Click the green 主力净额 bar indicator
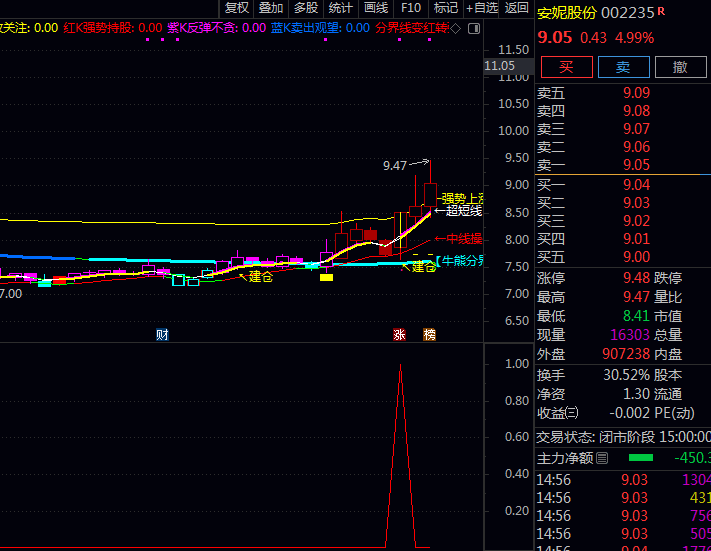Viewport: 711px width, 551px height. pyautogui.click(x=640, y=458)
